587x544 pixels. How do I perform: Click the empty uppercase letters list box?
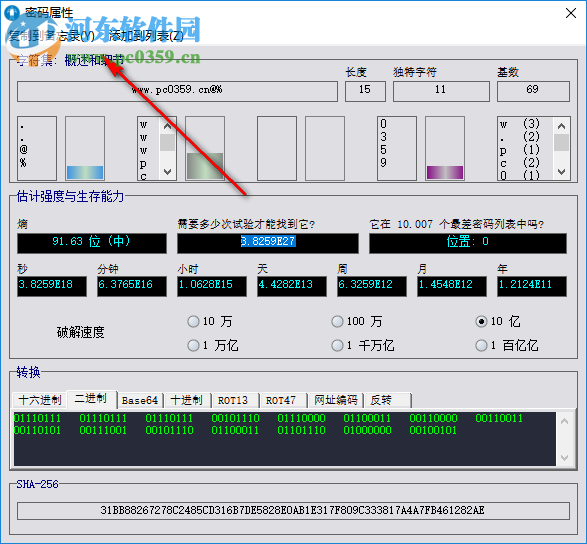[277, 148]
